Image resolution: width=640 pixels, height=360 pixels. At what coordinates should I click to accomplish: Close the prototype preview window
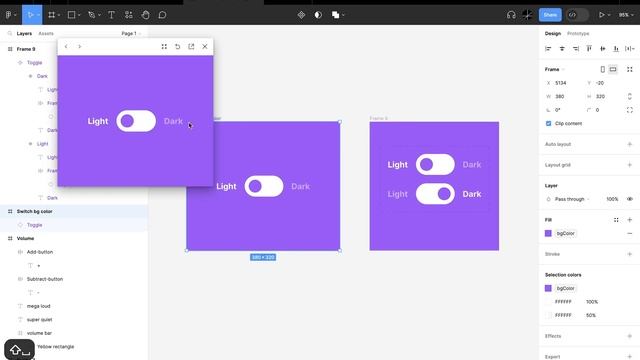coord(205,47)
